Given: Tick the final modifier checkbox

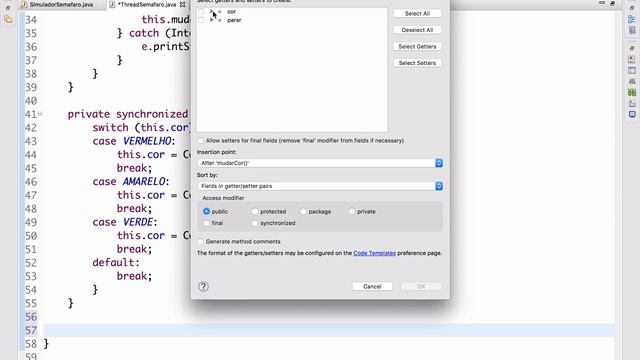Looking at the screenshot, I should pyautogui.click(x=206, y=223).
